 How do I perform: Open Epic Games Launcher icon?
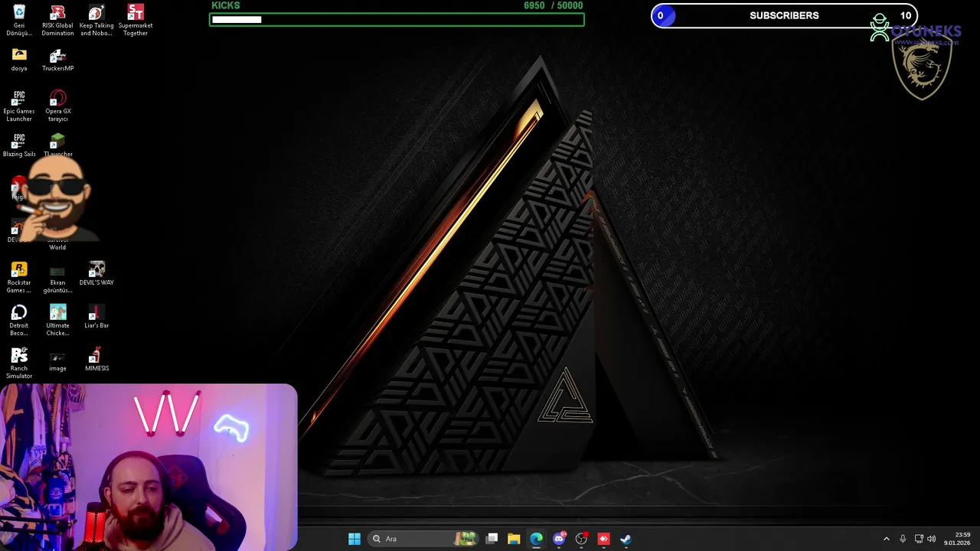pyautogui.click(x=19, y=106)
